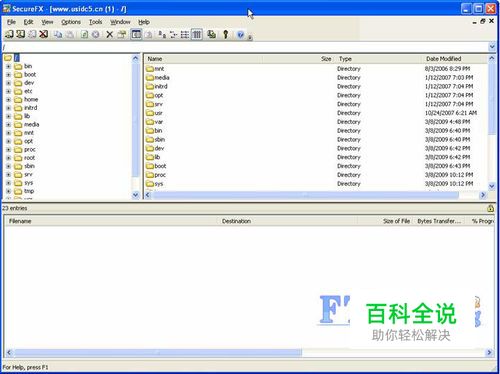Image resolution: width=500 pixels, height=374 pixels.
Task: Open the toolbar options arrow
Action: (x=250, y=37)
